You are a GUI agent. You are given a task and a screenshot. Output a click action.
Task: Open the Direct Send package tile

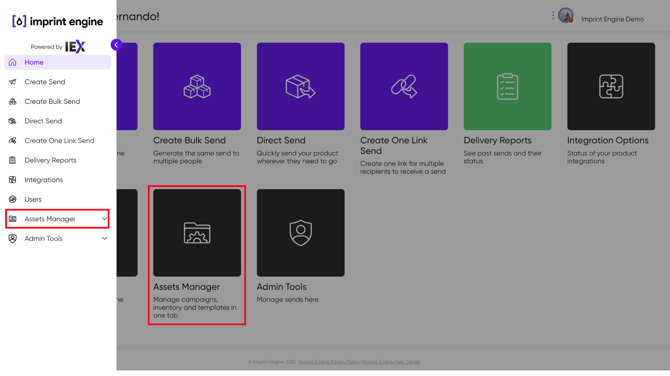click(300, 86)
